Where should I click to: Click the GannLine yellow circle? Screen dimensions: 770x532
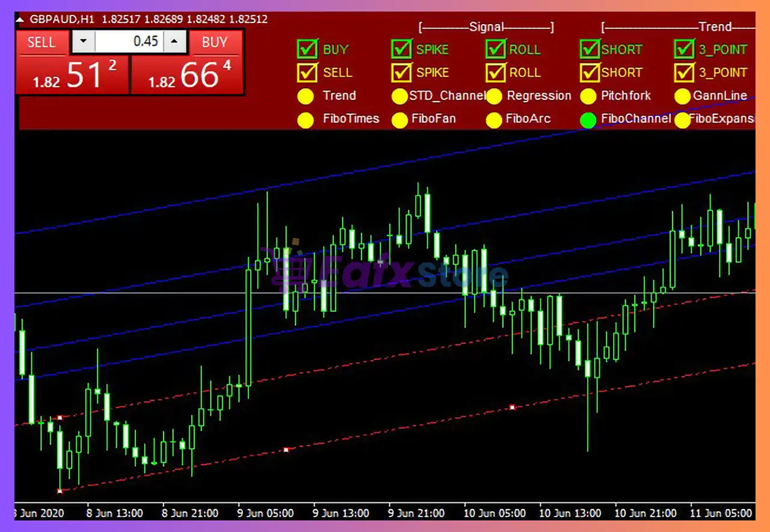(682, 96)
